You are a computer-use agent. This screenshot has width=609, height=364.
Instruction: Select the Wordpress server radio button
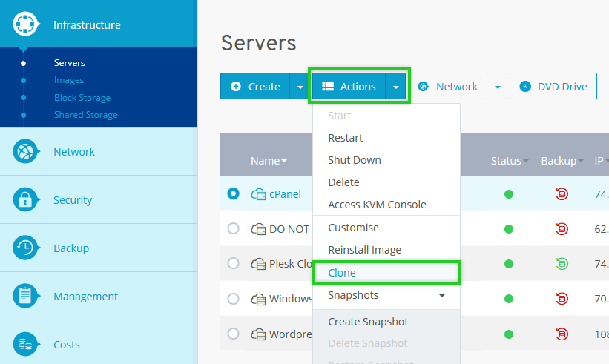(234, 334)
